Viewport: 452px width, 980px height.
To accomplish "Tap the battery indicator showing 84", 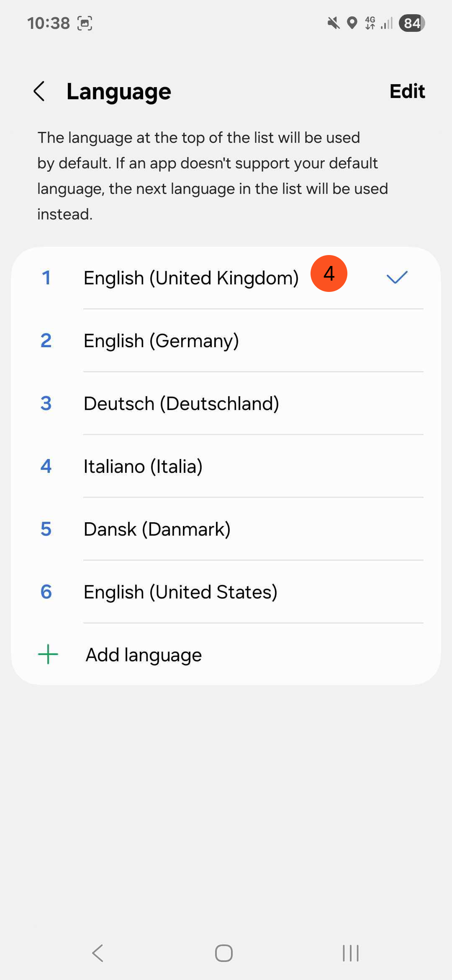I will click(x=412, y=23).
